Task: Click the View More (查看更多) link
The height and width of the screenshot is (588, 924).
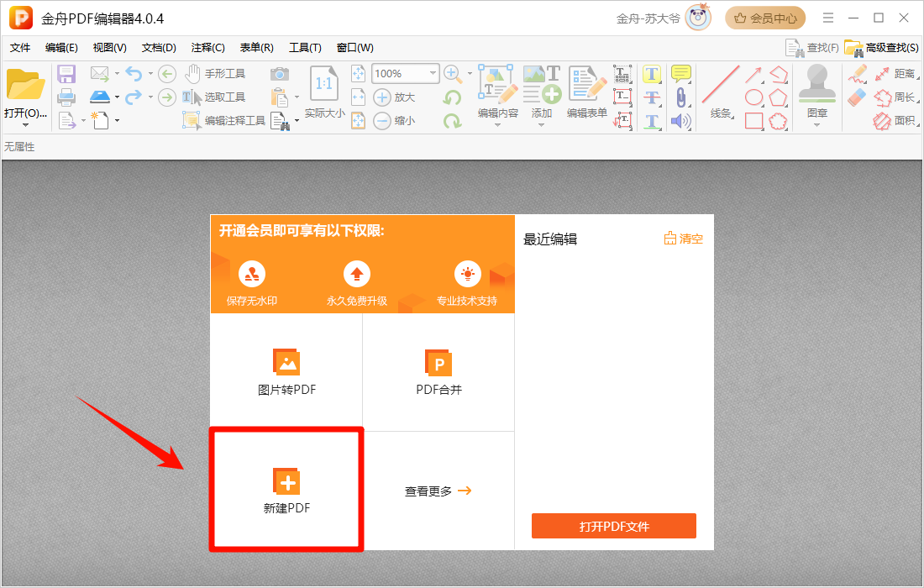Action: 438,491
